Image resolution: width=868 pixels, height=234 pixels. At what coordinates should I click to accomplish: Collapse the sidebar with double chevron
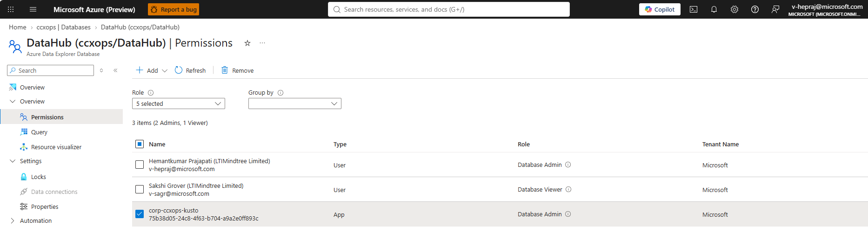coord(115,70)
